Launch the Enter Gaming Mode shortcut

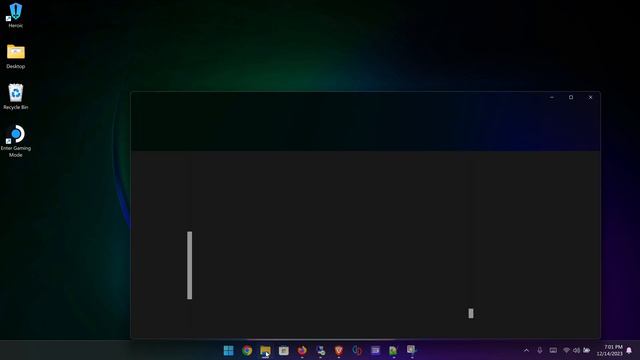point(16,141)
